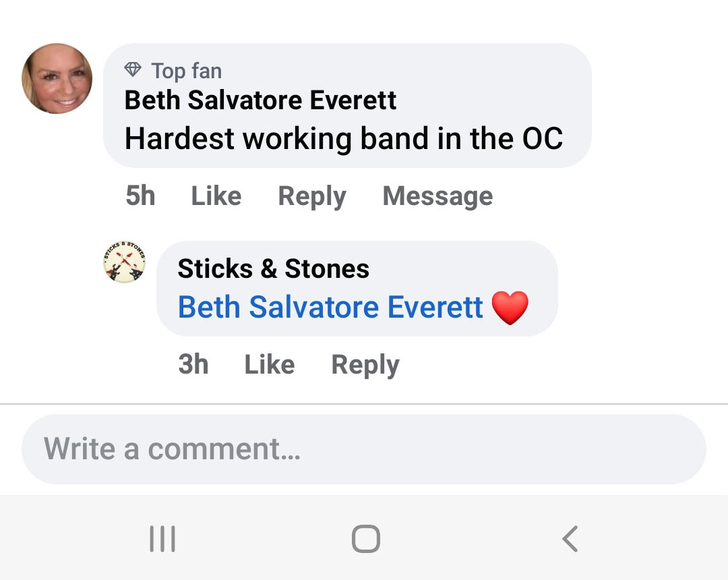Image resolution: width=728 pixels, height=580 pixels.
Task: Tap the 5h timestamp on Beth's comment
Action: point(140,196)
